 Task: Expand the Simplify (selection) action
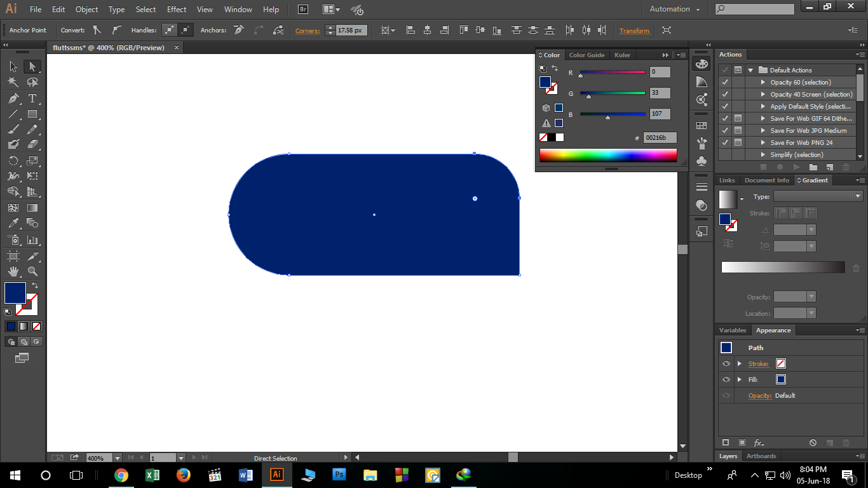(x=763, y=154)
